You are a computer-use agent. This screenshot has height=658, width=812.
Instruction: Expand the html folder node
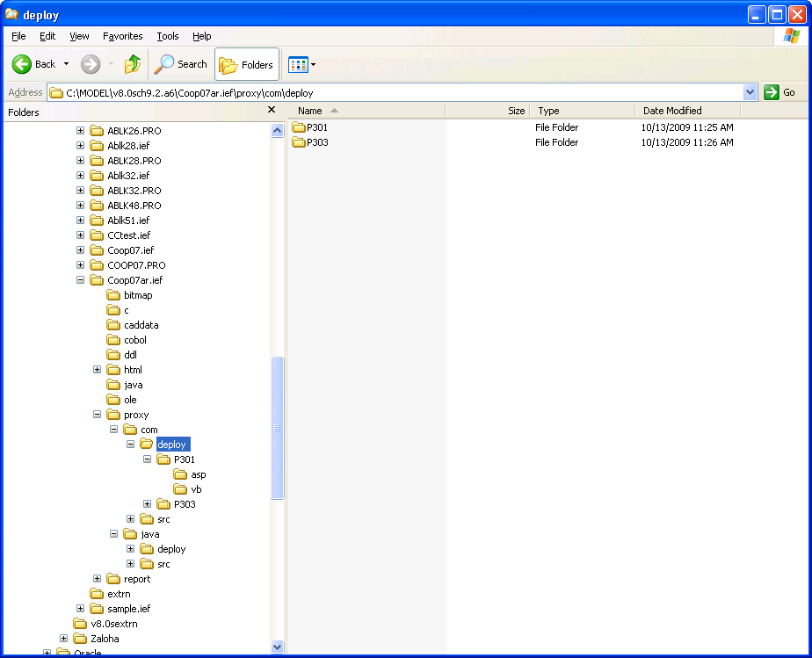(98, 370)
